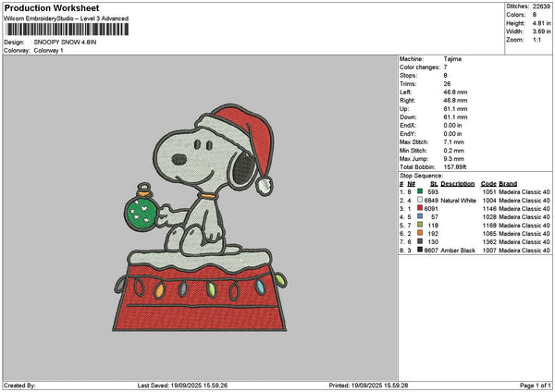Click the 'Code' column header
Image resolution: width=555 pixels, height=392 pixels.
pyautogui.click(x=488, y=184)
